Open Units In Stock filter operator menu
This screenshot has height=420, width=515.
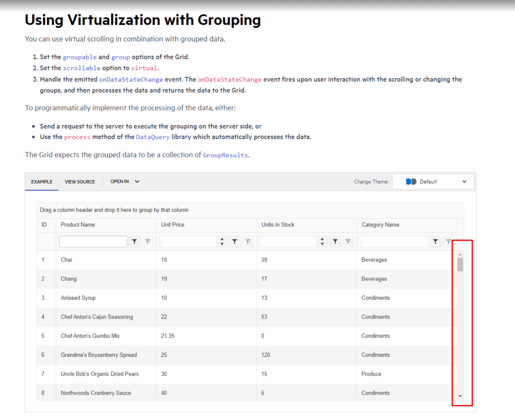pos(335,242)
